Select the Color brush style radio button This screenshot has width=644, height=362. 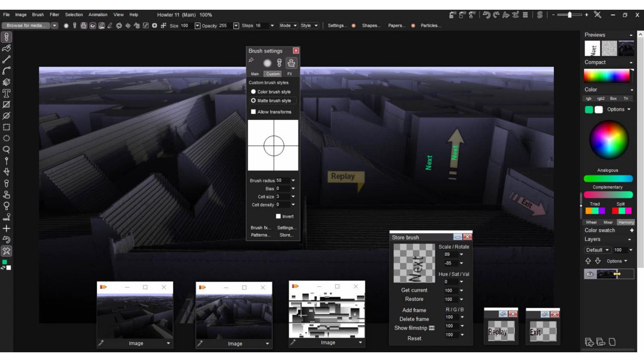(253, 92)
